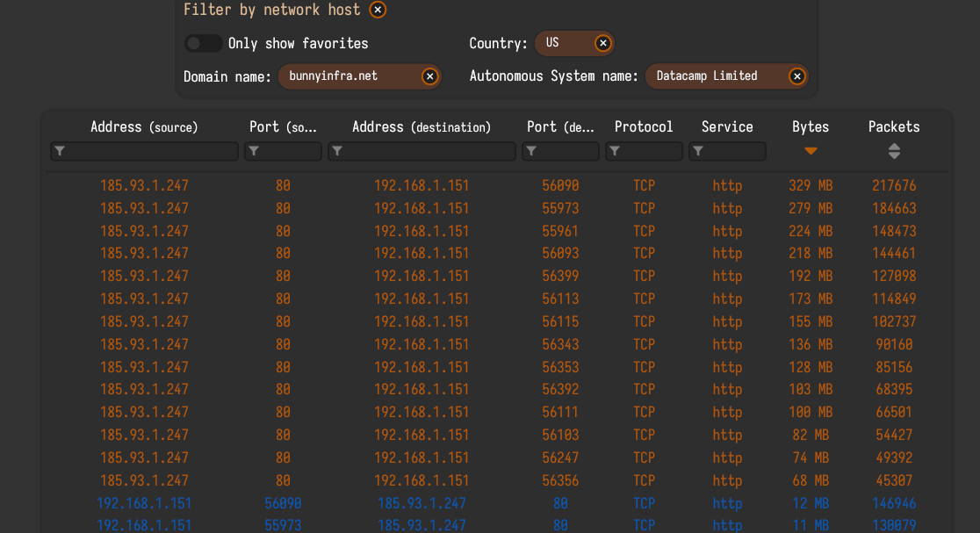The width and height of the screenshot is (980, 533).
Task: Click the Address (destination) column header
Action: pyautogui.click(x=422, y=126)
